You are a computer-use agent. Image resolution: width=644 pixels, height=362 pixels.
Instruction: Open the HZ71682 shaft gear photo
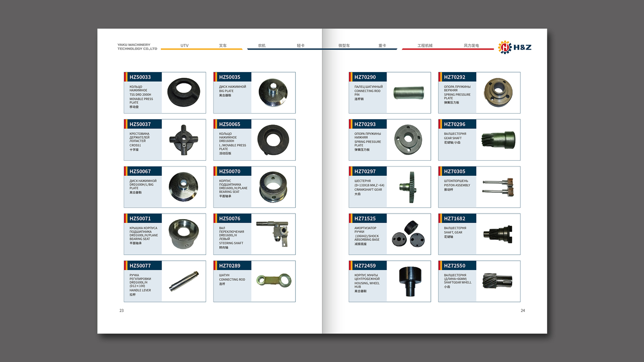498,234
